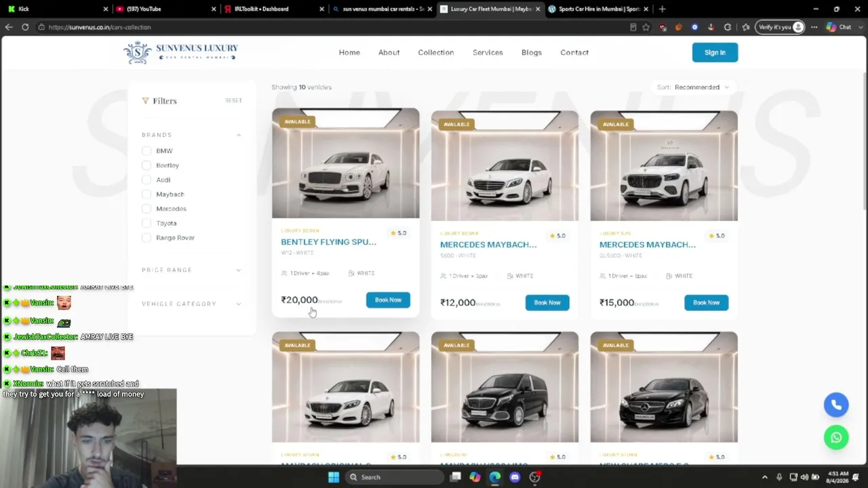Switch to the IRLToolkit Dashboard tab
Image resolution: width=868 pixels, height=488 pixels.
273,9
